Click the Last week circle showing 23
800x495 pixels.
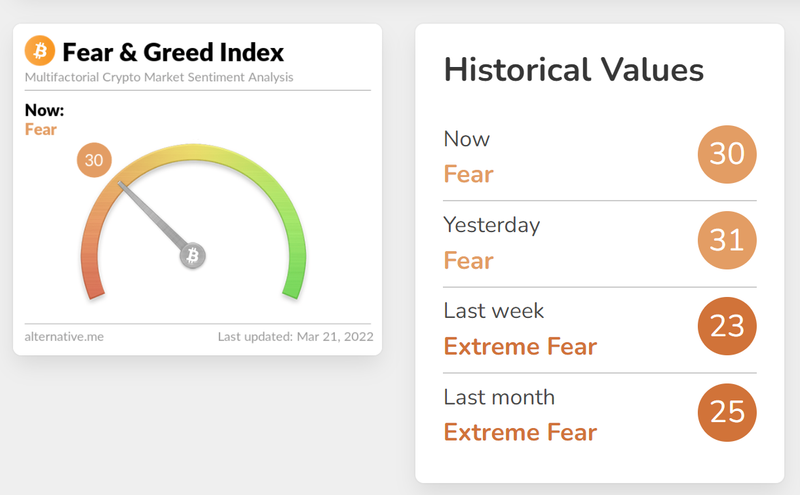tap(727, 326)
